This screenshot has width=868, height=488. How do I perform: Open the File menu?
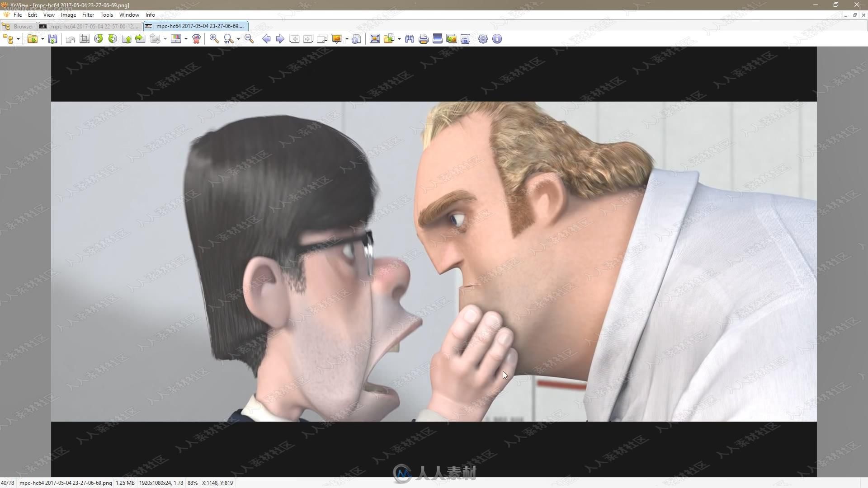click(18, 15)
